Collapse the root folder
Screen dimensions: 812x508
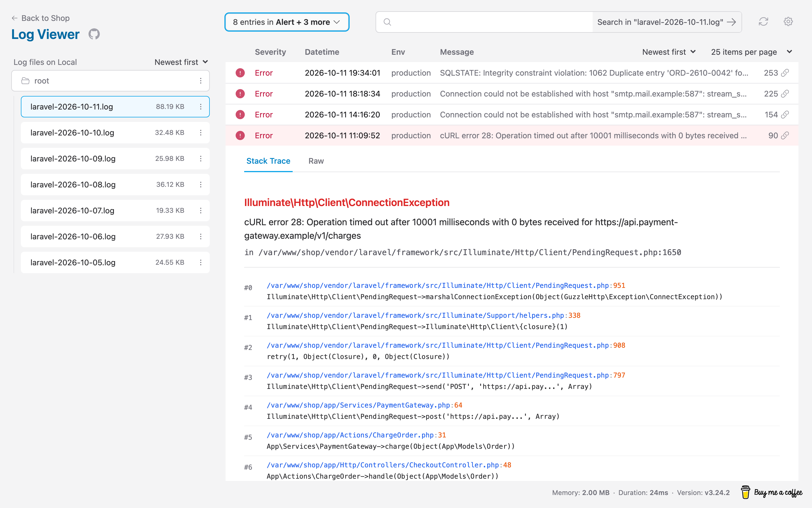tap(111, 81)
